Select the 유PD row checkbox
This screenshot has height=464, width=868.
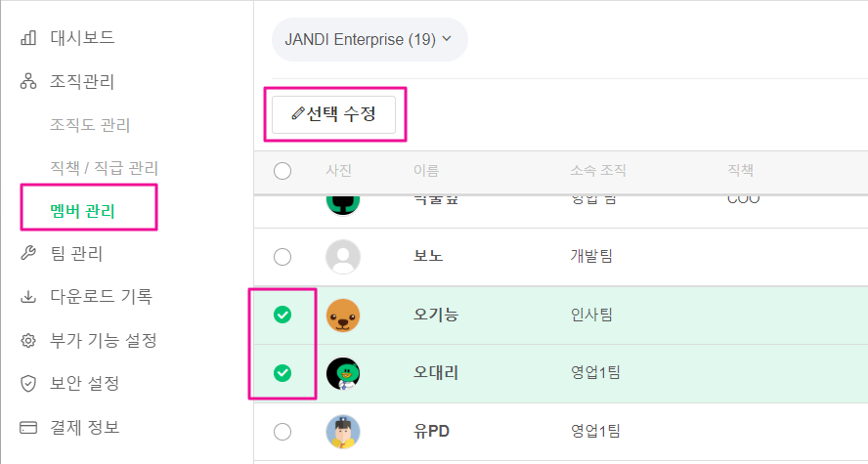tap(282, 432)
